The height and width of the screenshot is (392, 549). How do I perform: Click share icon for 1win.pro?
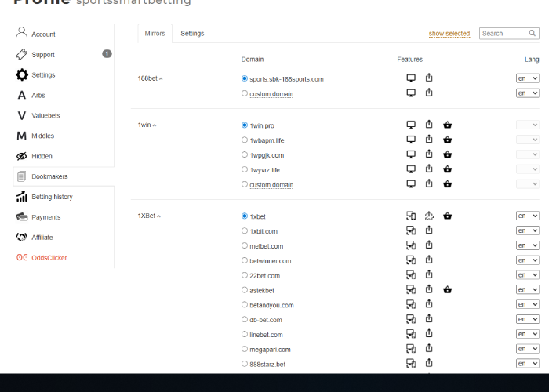click(x=429, y=124)
